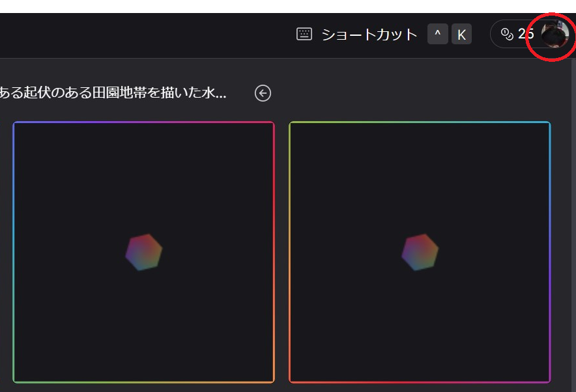This screenshot has width=576, height=392.
Task: Click the dark gap between the two image tiles
Action: tap(281, 252)
